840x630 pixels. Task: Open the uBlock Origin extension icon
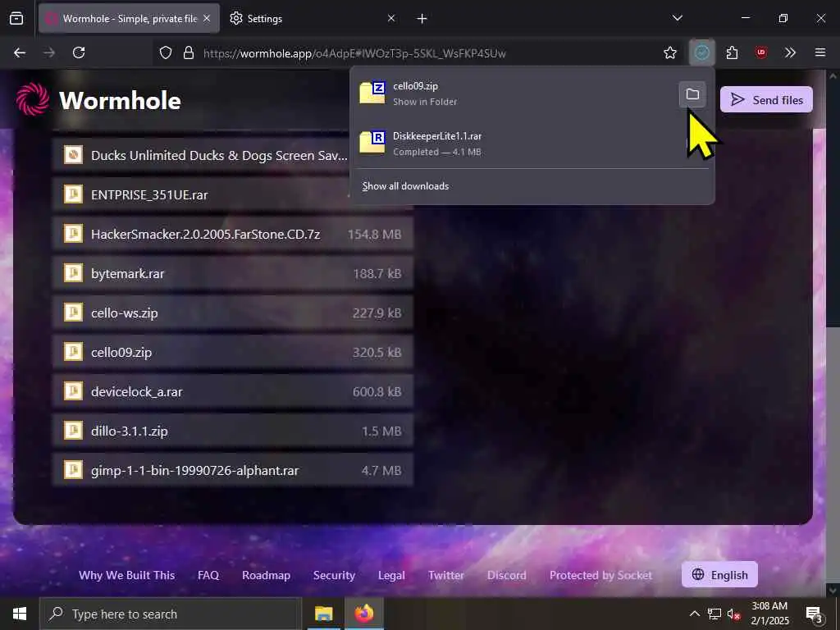[761, 52]
